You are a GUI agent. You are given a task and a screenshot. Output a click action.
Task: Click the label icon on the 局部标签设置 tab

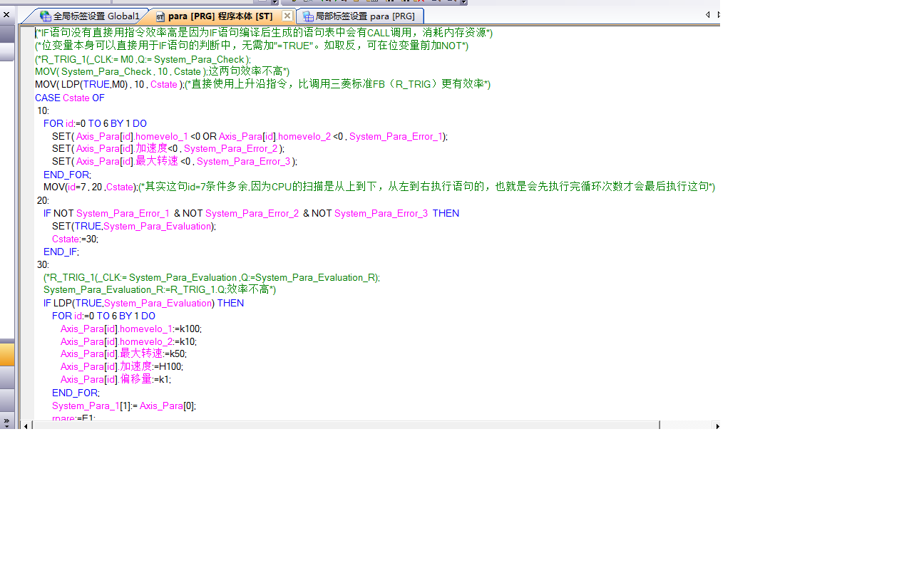coord(308,16)
